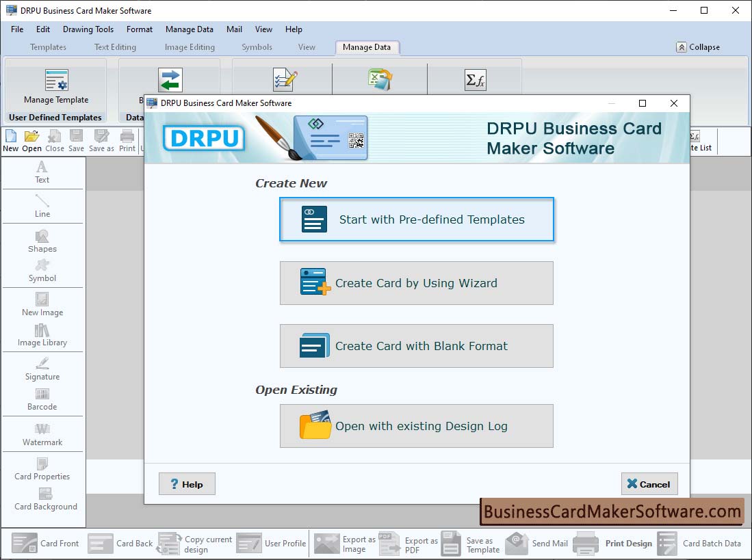Screen dimensions: 752x560
Task: Click the sigma function ribbon icon
Action: [476, 79]
